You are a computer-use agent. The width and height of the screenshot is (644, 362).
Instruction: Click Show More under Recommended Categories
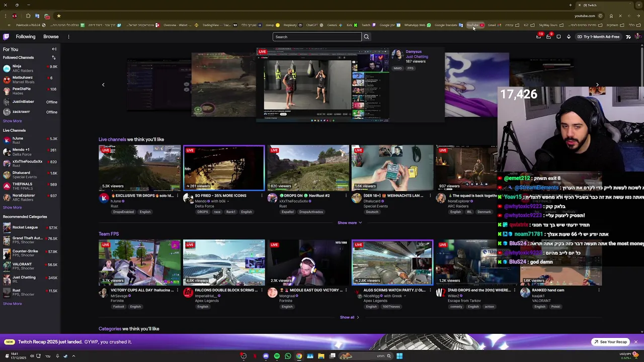point(12,304)
